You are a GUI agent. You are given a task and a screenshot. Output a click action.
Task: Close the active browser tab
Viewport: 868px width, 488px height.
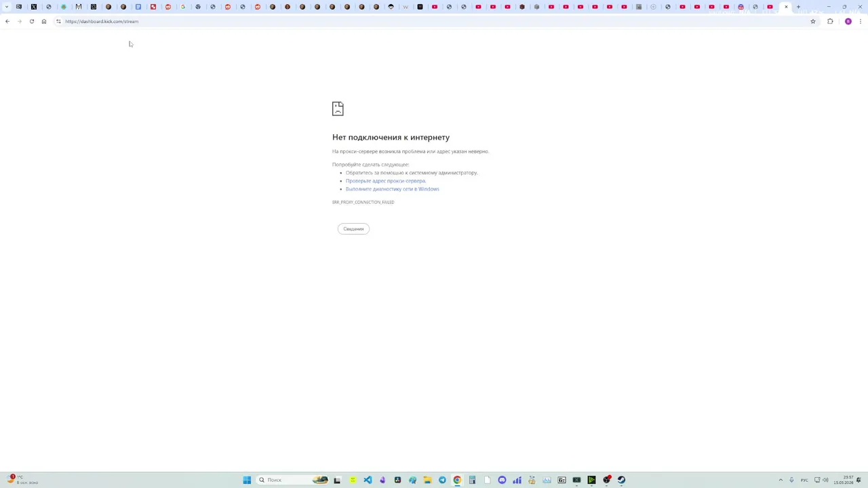[x=786, y=7]
